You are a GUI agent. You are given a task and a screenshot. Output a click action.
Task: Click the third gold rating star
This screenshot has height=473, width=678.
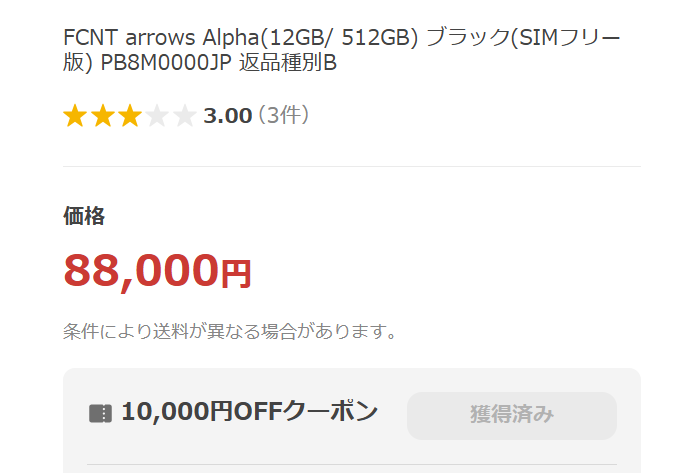tap(129, 116)
